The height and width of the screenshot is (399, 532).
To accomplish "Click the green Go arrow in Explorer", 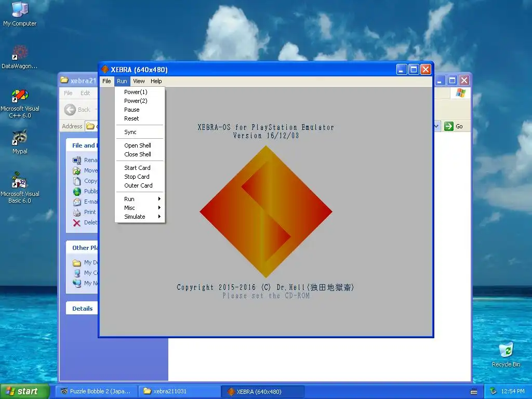I will [x=449, y=126].
